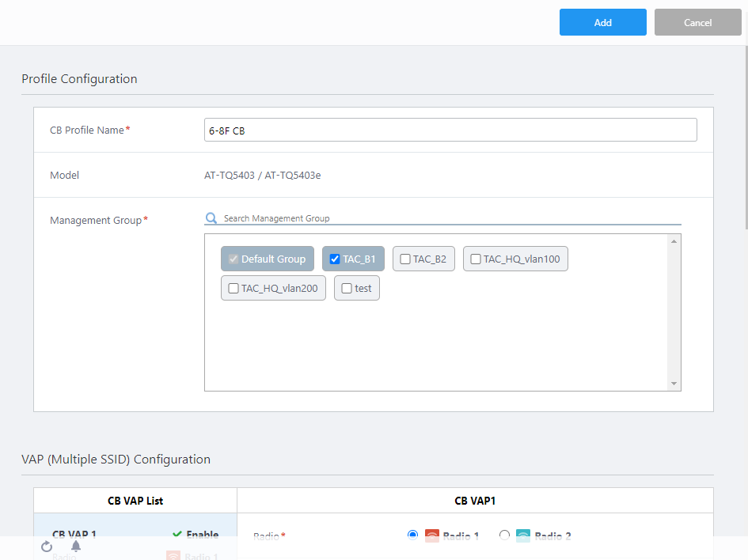Click the red Radio 1 wifi icon
Screen dimensions: 748x560
(431, 536)
